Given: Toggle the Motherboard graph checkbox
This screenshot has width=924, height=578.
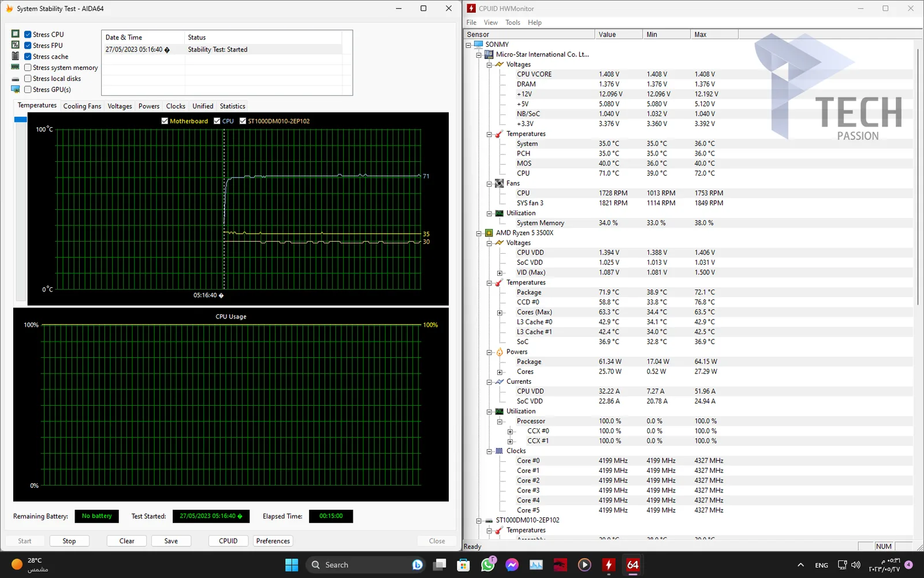Looking at the screenshot, I should pos(165,121).
